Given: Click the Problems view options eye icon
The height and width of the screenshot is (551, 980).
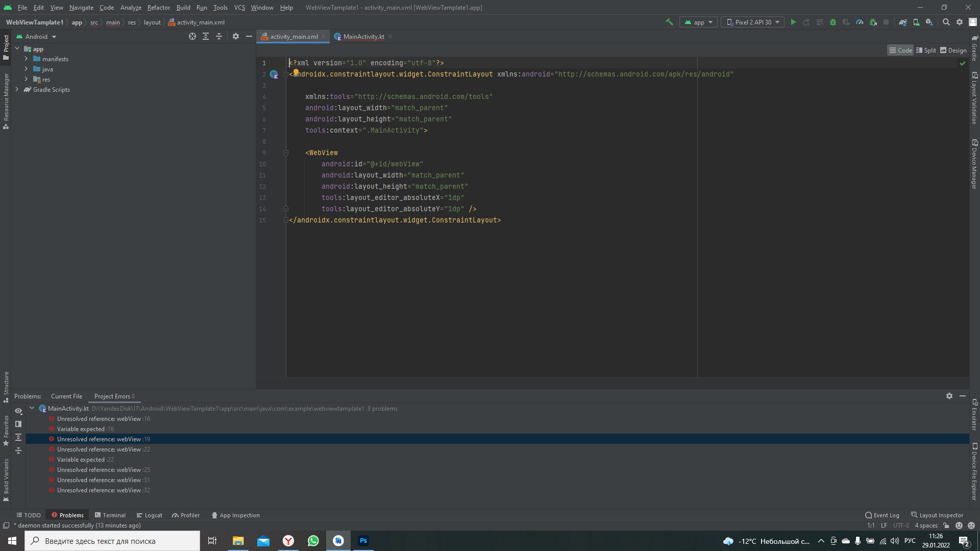Looking at the screenshot, I should [18, 411].
